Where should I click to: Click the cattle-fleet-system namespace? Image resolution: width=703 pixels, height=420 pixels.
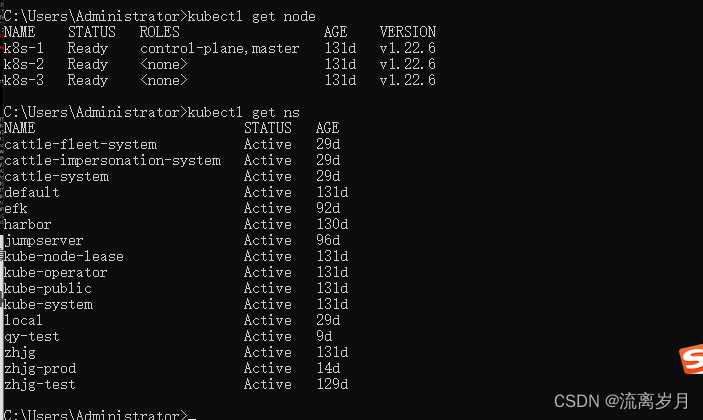coord(80,144)
